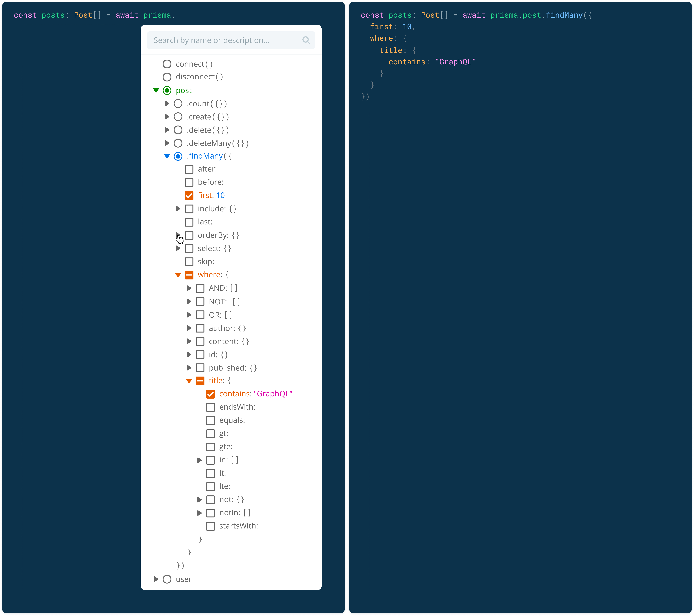Image resolution: width=694 pixels, height=616 pixels.
Task: Expand the .count({}) node
Action: (x=167, y=104)
